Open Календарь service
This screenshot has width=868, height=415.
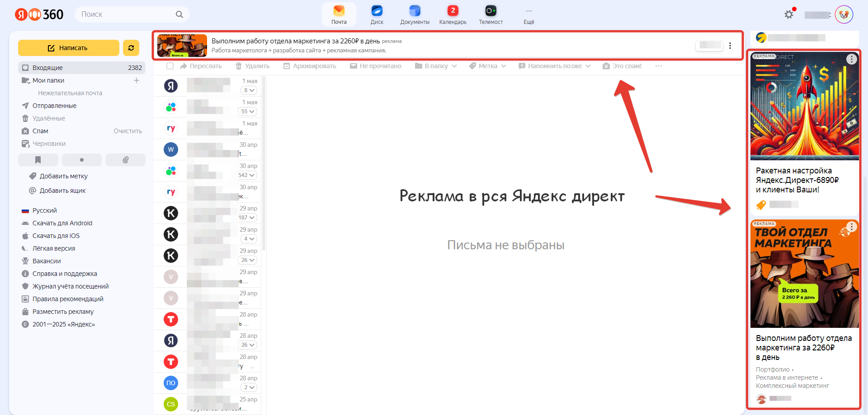click(x=453, y=14)
